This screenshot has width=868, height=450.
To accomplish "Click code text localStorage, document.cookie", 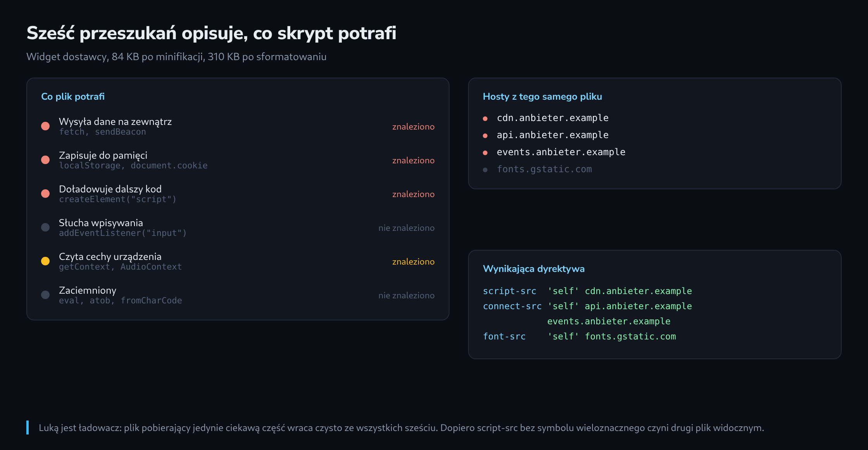I will pyautogui.click(x=133, y=166).
